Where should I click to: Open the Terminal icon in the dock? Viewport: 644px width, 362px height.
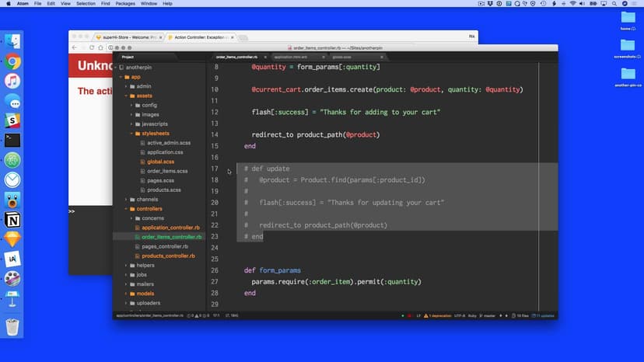coord(12,141)
